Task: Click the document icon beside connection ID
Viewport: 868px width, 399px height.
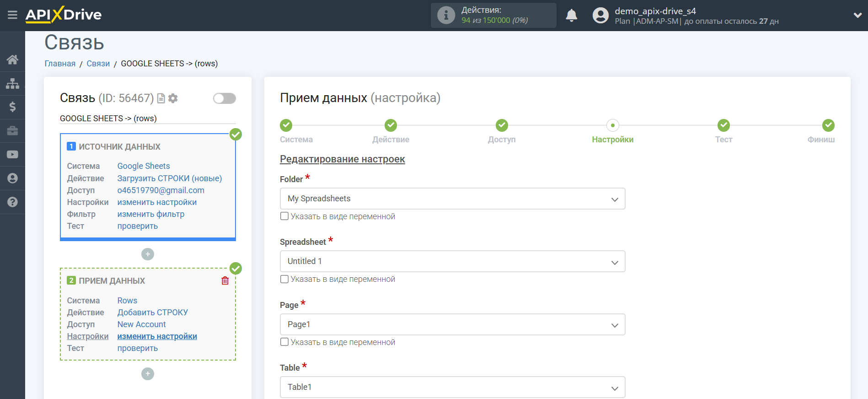Action: pos(161,98)
